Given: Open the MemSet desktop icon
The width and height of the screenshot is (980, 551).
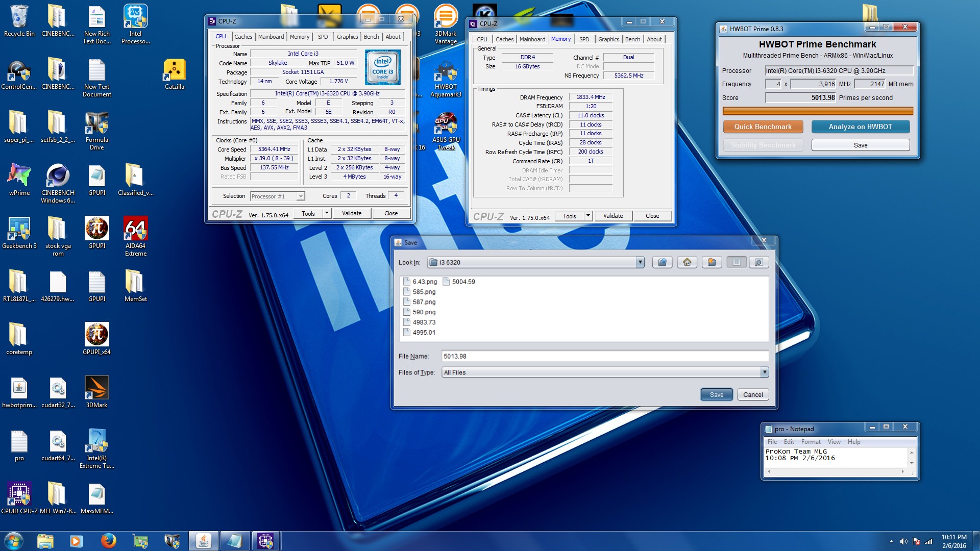Looking at the screenshot, I should (135, 287).
